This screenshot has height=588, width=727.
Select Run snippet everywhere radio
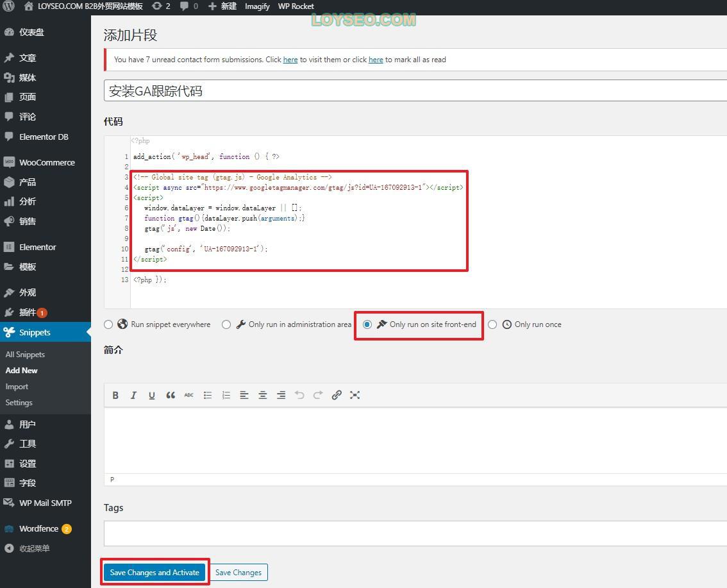click(108, 324)
